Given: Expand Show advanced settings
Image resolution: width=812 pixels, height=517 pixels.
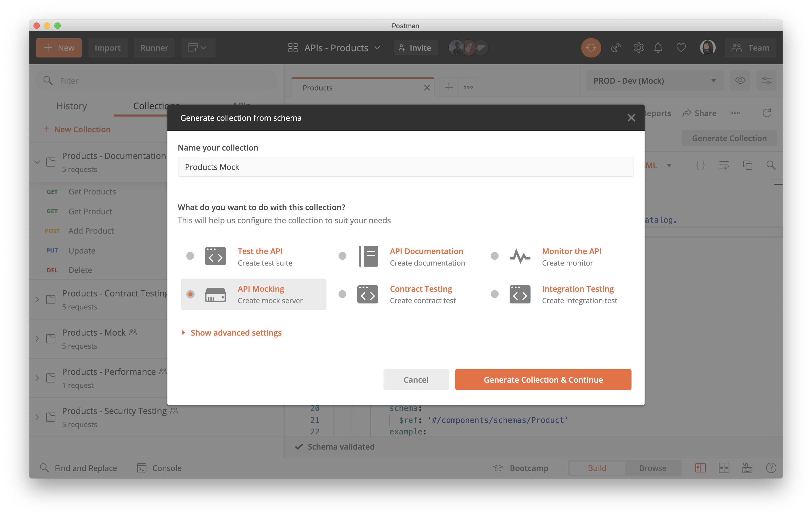Looking at the screenshot, I should [231, 333].
